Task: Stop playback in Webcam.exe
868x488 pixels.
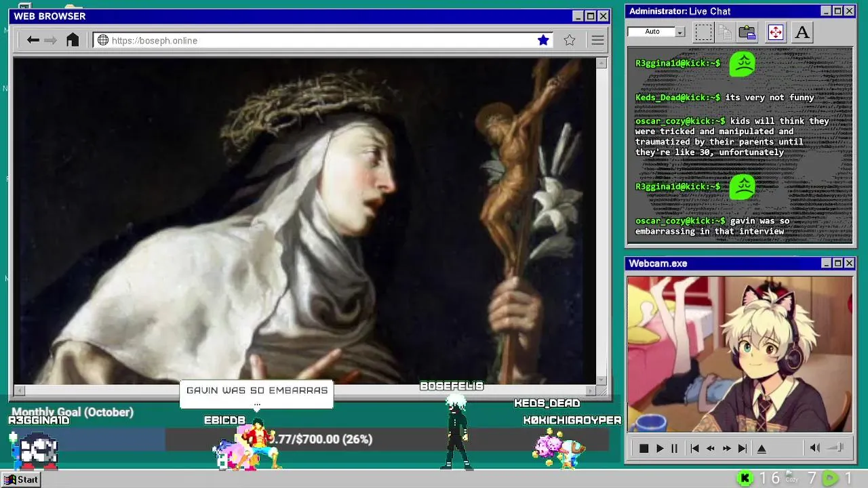Action: (x=644, y=448)
